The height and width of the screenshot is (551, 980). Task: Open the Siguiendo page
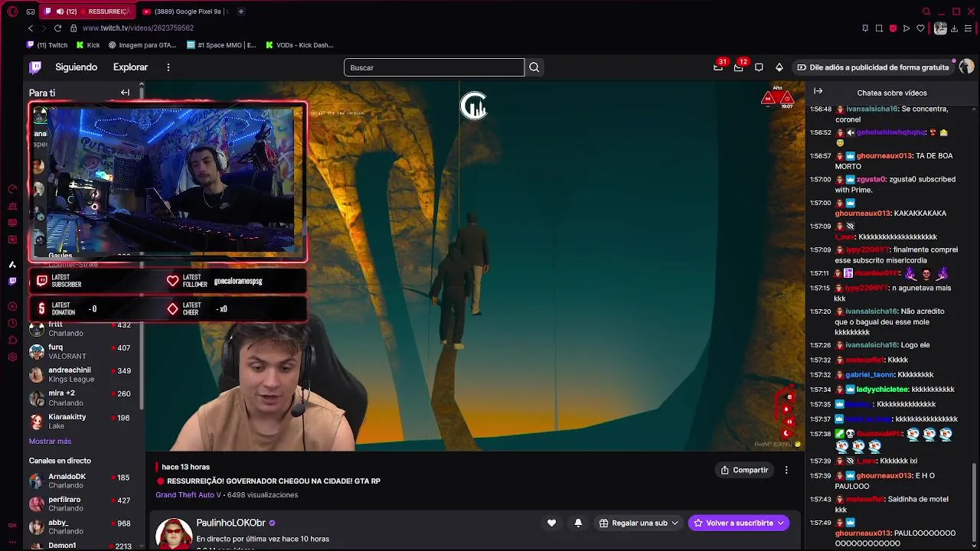(x=76, y=67)
